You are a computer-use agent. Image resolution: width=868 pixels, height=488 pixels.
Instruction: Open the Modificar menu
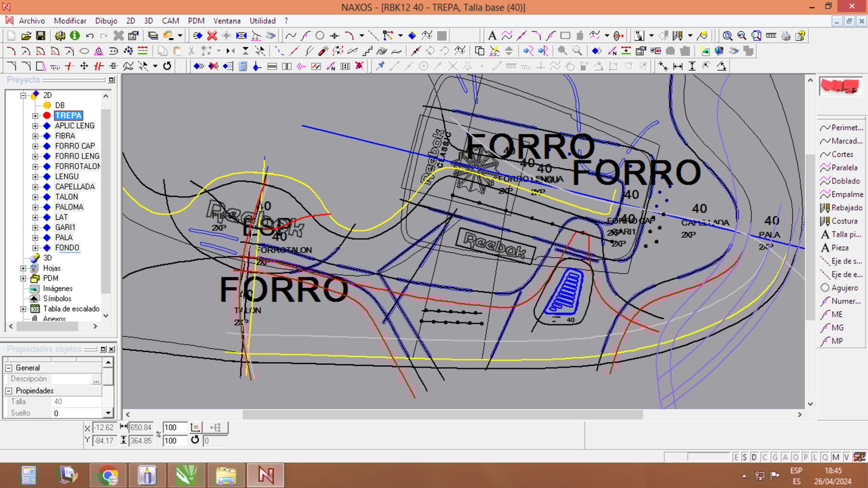pyautogui.click(x=70, y=21)
